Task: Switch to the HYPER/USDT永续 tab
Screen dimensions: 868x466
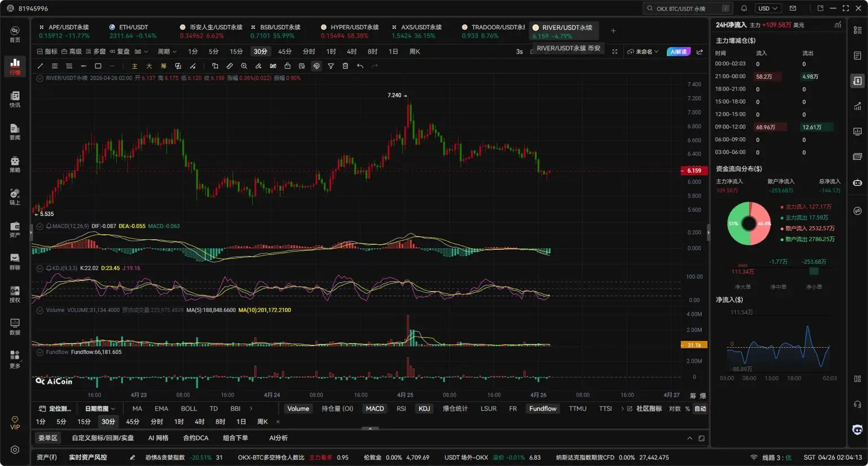Action: pos(349,31)
